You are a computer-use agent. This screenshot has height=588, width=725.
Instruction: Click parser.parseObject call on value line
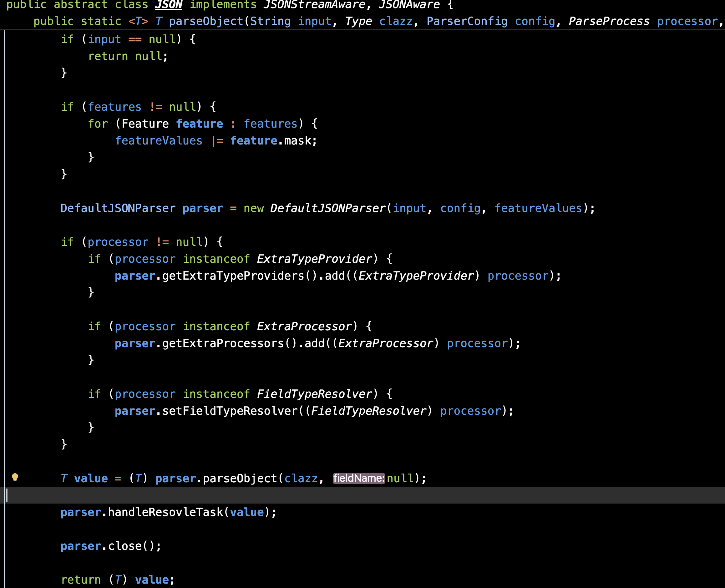(216, 479)
